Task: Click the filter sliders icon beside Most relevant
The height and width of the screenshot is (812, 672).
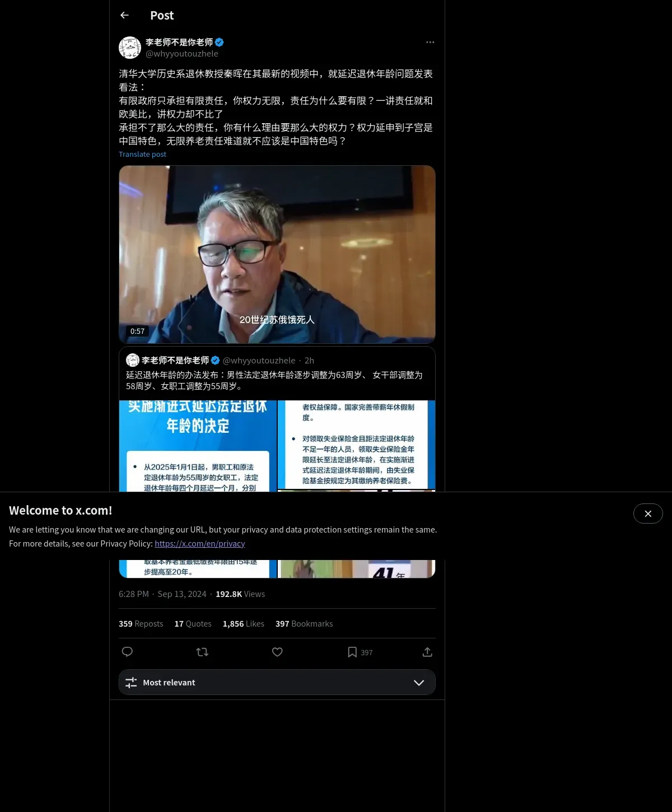Action: click(x=131, y=683)
